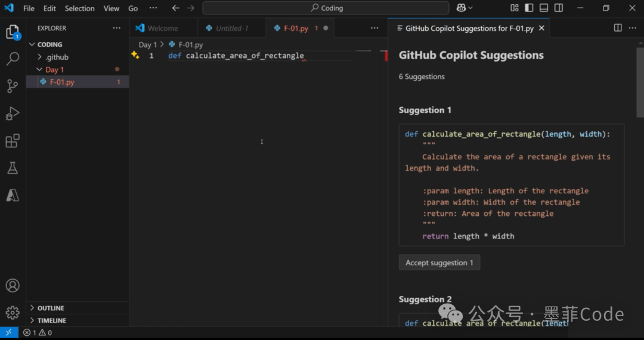Select F-01.py in the Explorer tree

click(x=78, y=82)
